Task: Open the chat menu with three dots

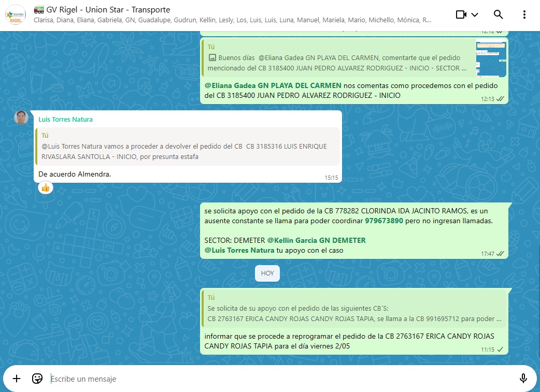Action: point(525,14)
